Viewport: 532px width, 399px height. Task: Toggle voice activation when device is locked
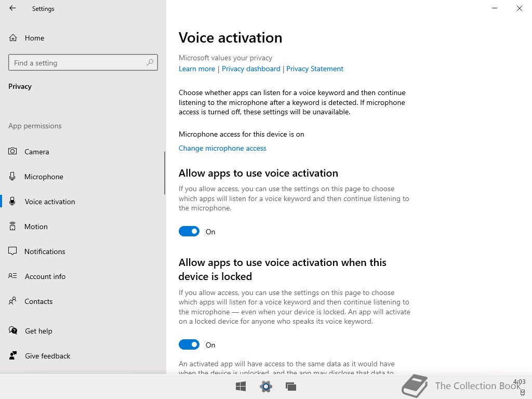pyautogui.click(x=189, y=345)
